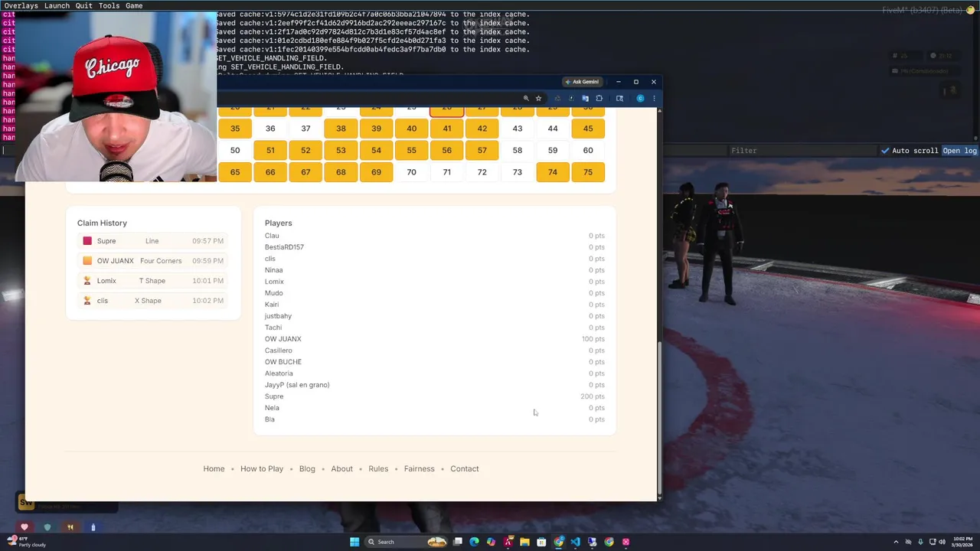
Task: Open the Blog footer link
Action: (x=307, y=469)
